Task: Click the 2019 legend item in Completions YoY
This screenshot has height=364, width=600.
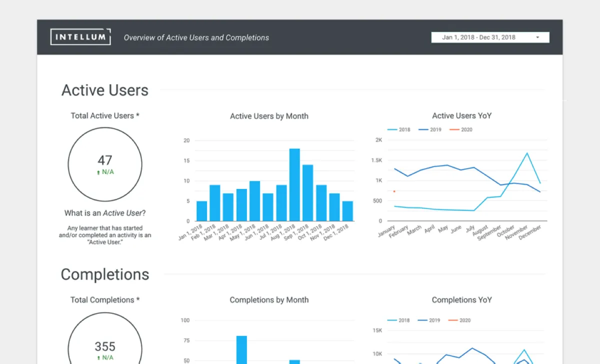Action: pos(428,320)
